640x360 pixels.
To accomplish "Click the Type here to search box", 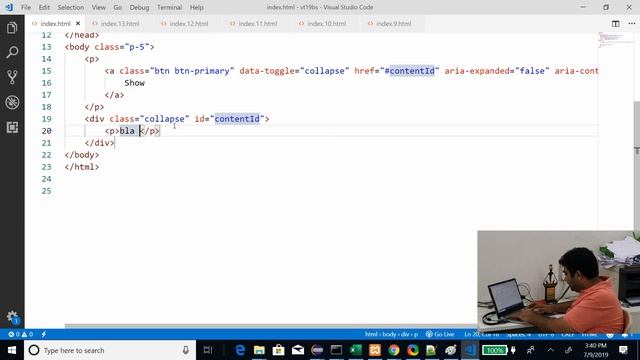I will click(x=110, y=350).
